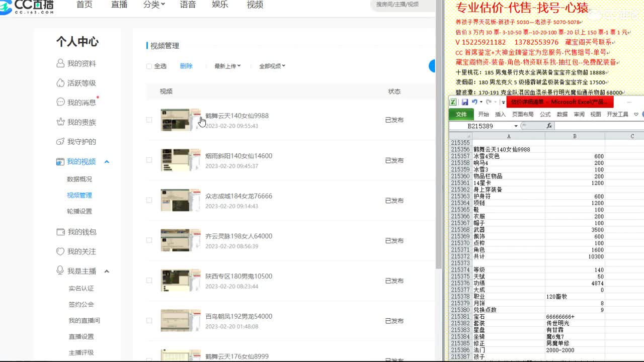The image size is (644, 362).
Task: Click the 删除 delete link
Action: point(186,66)
